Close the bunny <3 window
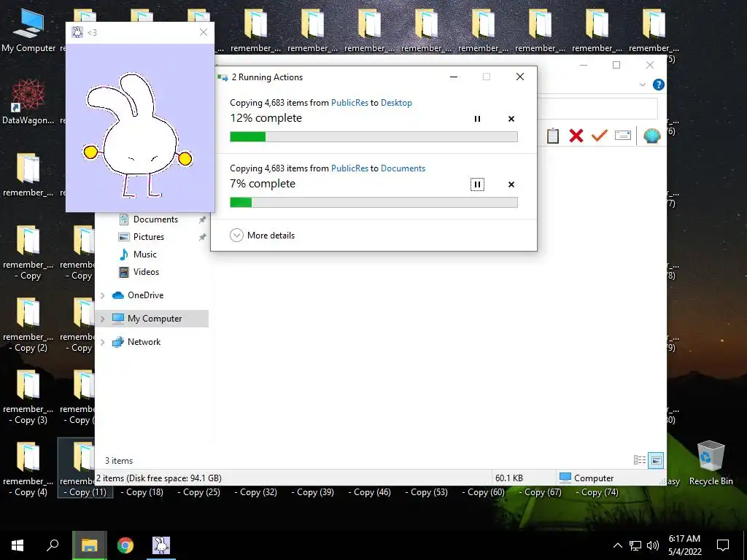This screenshot has width=747, height=560. tap(204, 32)
